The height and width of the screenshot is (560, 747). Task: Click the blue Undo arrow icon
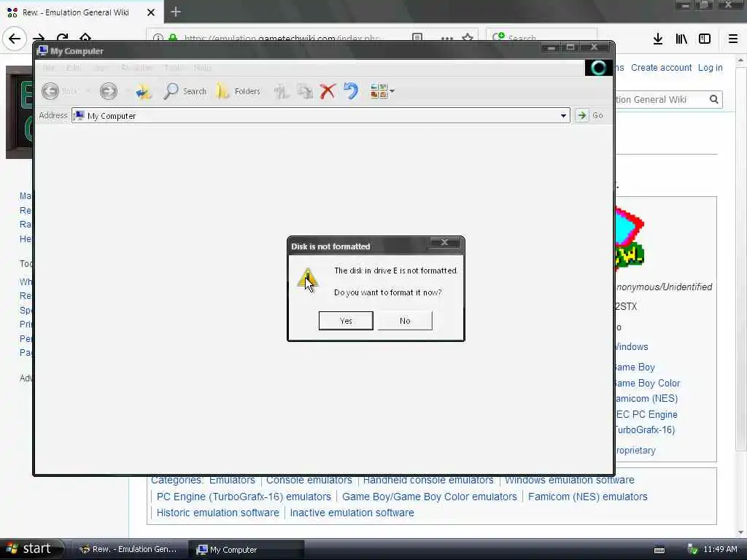click(351, 91)
